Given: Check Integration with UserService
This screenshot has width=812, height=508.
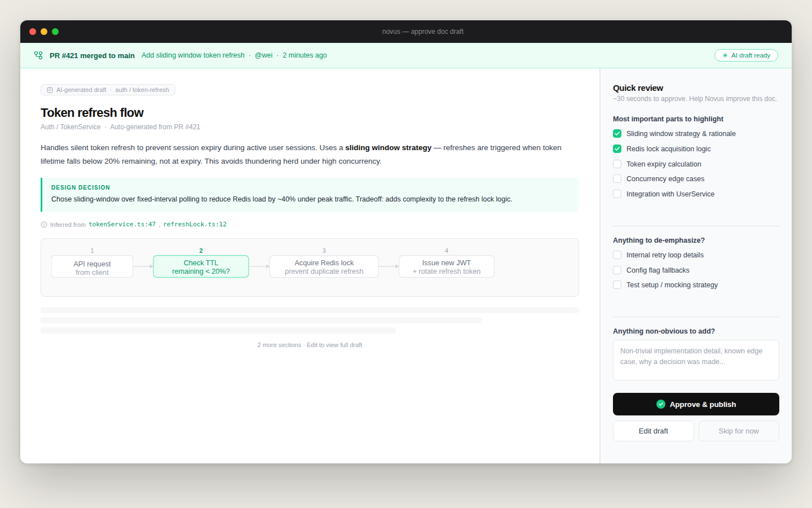Looking at the screenshot, I should pos(617,194).
